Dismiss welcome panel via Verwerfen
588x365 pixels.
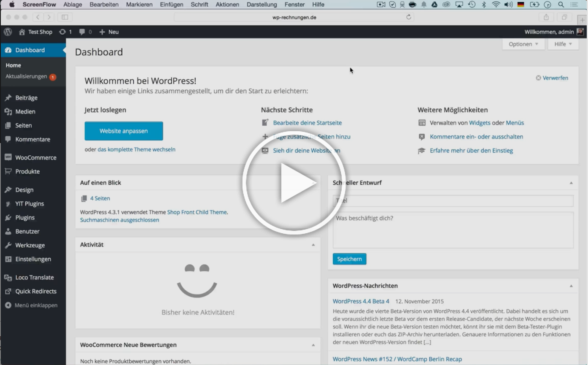pyautogui.click(x=552, y=78)
